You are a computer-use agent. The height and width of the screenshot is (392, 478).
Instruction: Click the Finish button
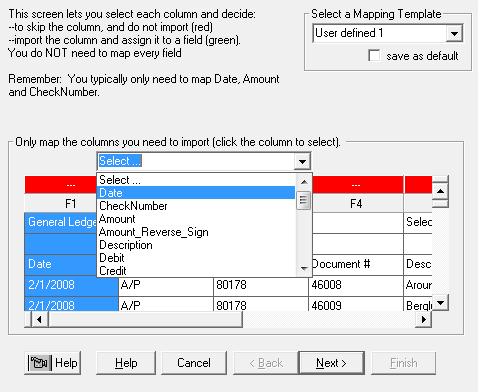[x=404, y=363]
